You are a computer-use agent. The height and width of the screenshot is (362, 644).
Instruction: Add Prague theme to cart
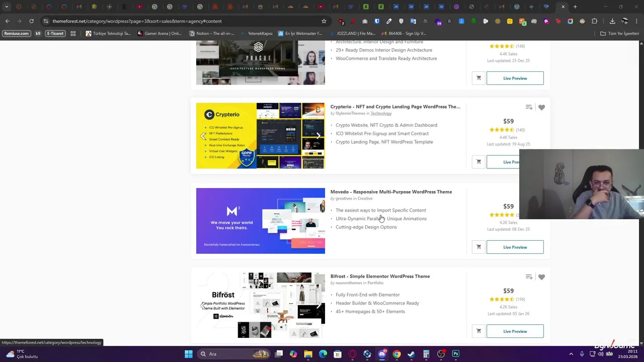pos(478,78)
